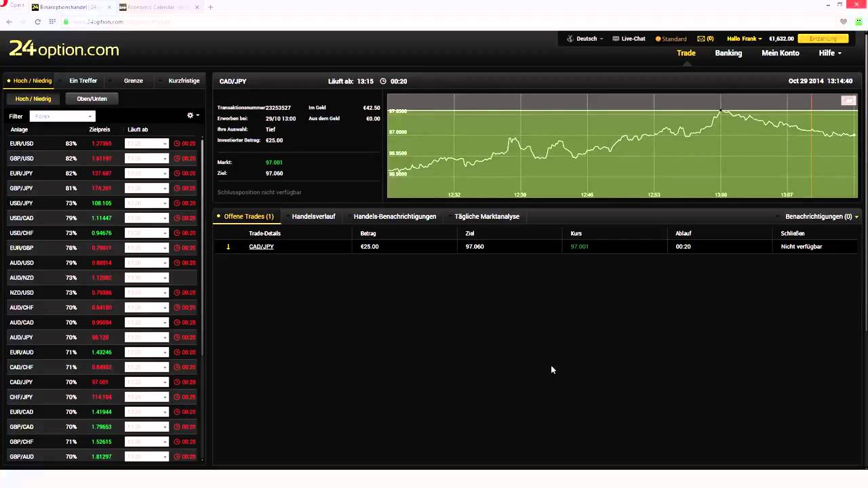Open the Hilfe dropdown menu
Image resolution: width=868 pixels, height=488 pixels.
pyautogui.click(x=830, y=53)
